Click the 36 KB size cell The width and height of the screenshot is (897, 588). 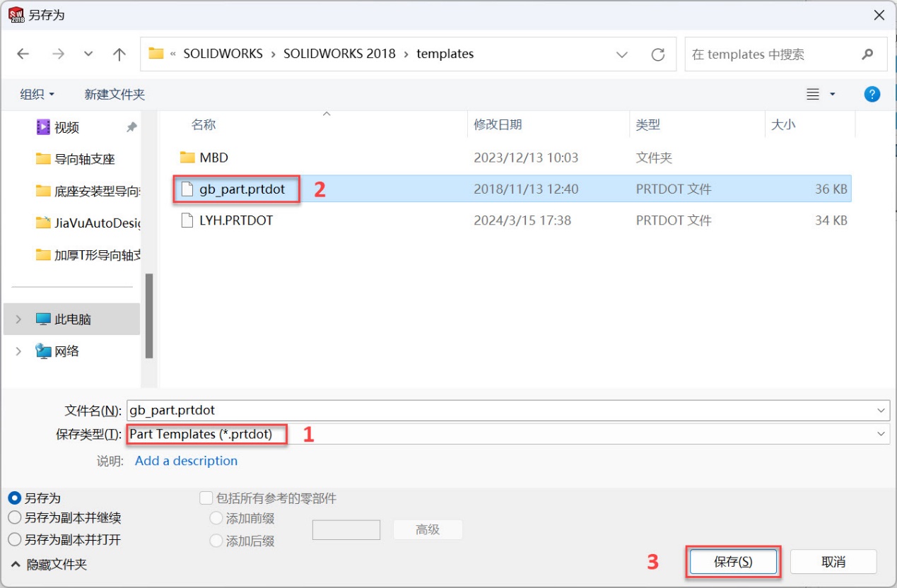[x=831, y=189]
